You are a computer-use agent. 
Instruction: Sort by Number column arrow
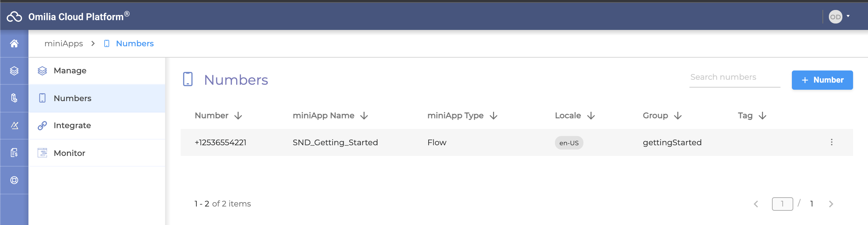(238, 116)
